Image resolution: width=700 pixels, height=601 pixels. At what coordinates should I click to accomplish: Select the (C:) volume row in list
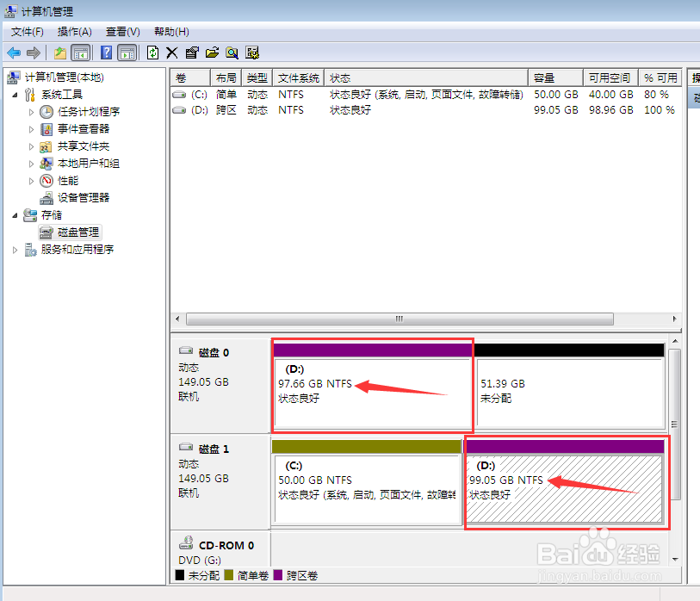(426, 95)
